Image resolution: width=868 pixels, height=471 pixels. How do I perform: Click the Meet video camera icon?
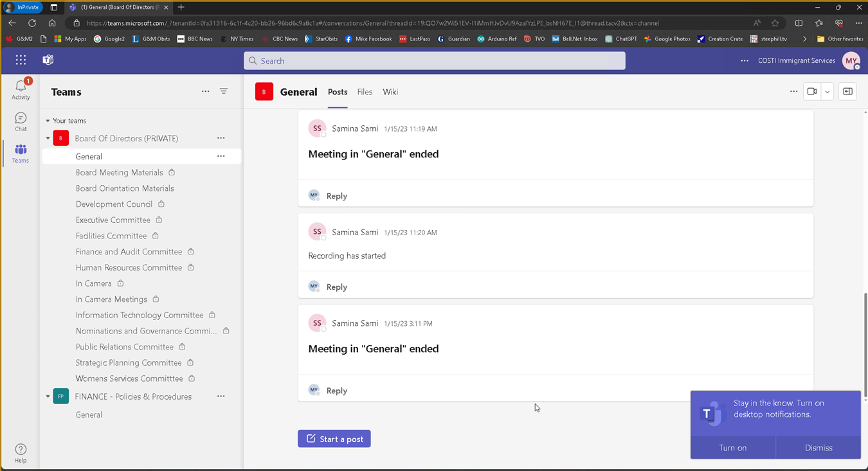coord(812,92)
